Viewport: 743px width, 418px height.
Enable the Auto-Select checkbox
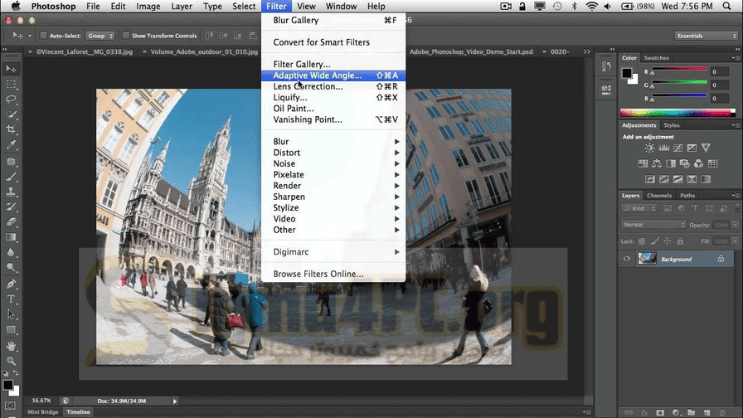43,36
